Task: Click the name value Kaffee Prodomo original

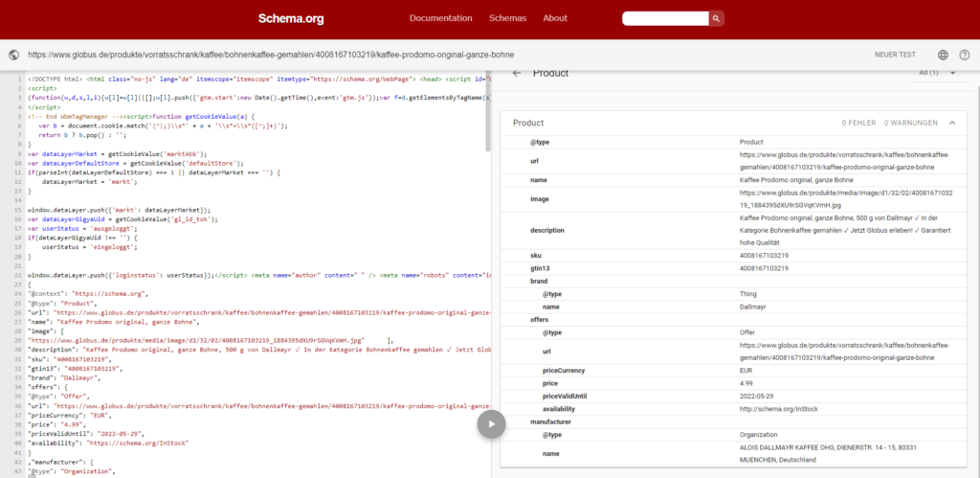Action: (795, 179)
